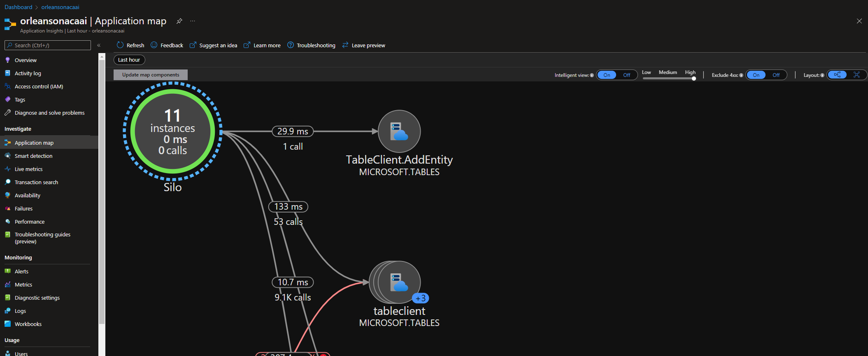Expand the +3 grouped dependencies badge
The width and height of the screenshot is (868, 356).
(x=420, y=298)
